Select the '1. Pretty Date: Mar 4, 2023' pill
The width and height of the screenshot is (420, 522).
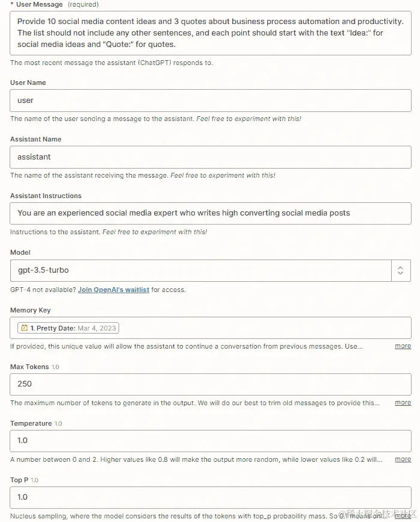coord(69,328)
